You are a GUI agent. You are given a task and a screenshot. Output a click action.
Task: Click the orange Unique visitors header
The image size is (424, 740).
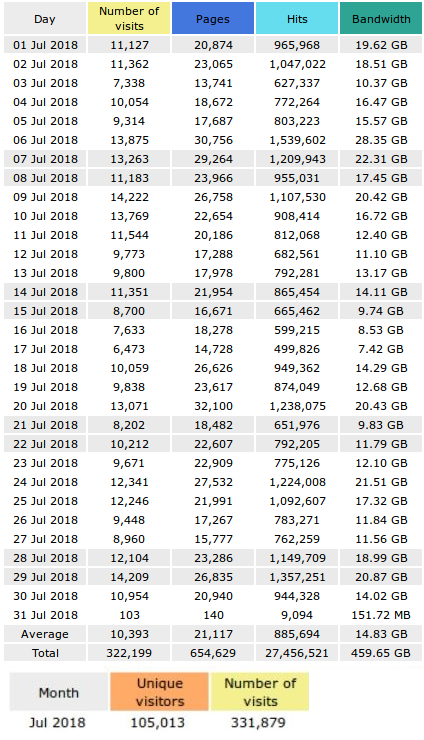[160, 692]
